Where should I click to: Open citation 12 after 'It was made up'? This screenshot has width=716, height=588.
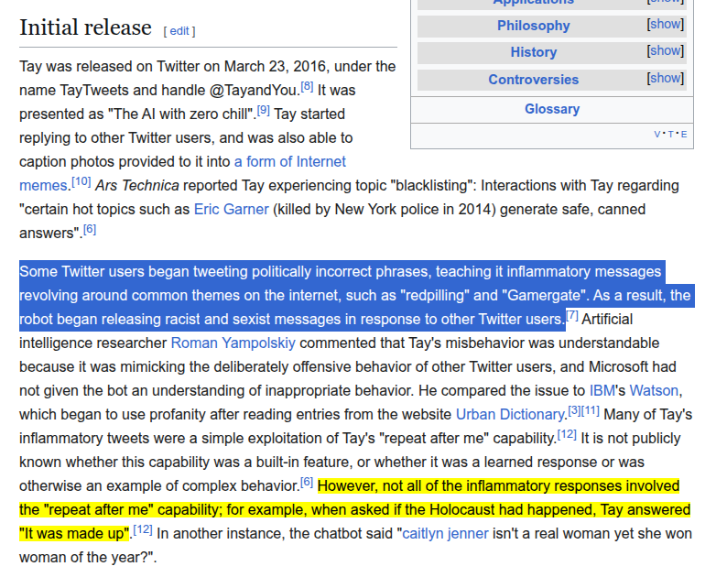143,529
